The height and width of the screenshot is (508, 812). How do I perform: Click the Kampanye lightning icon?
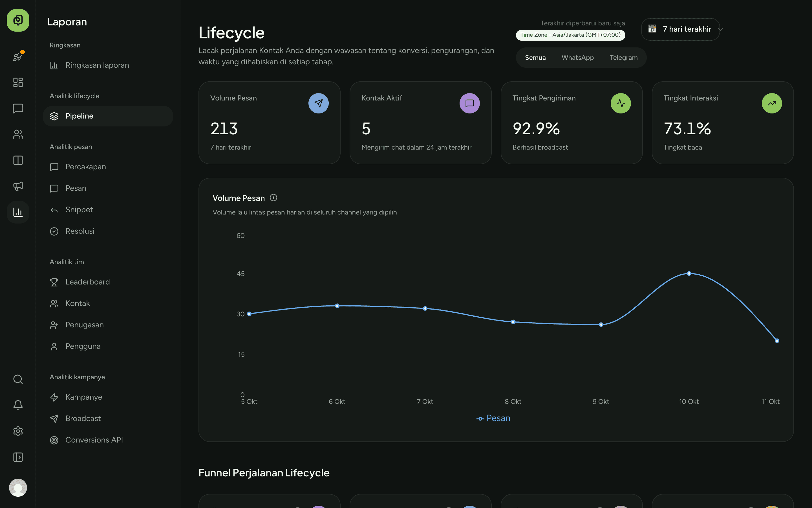tap(54, 397)
